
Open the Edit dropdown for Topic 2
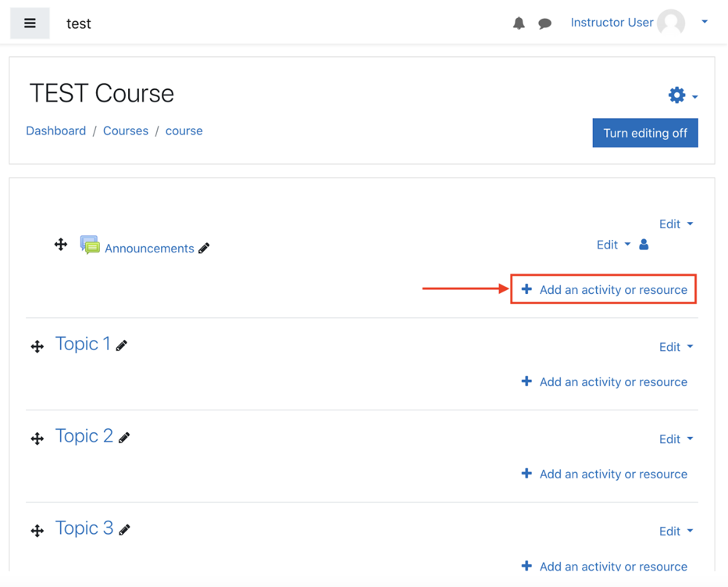pyautogui.click(x=675, y=438)
